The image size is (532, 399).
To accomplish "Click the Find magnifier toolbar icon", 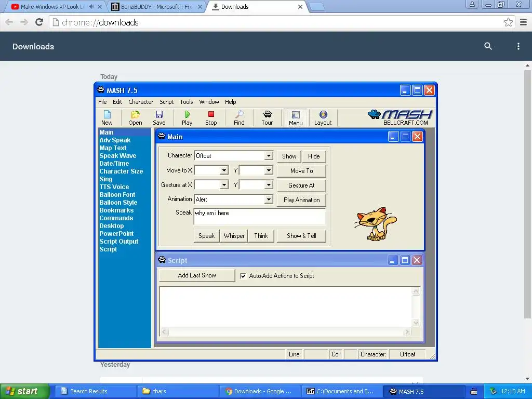I will point(239,117).
